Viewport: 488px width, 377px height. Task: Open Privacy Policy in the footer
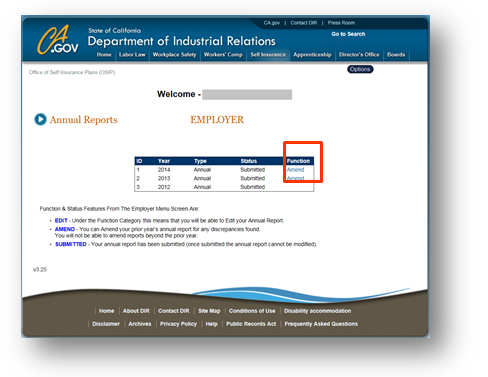coord(178,324)
